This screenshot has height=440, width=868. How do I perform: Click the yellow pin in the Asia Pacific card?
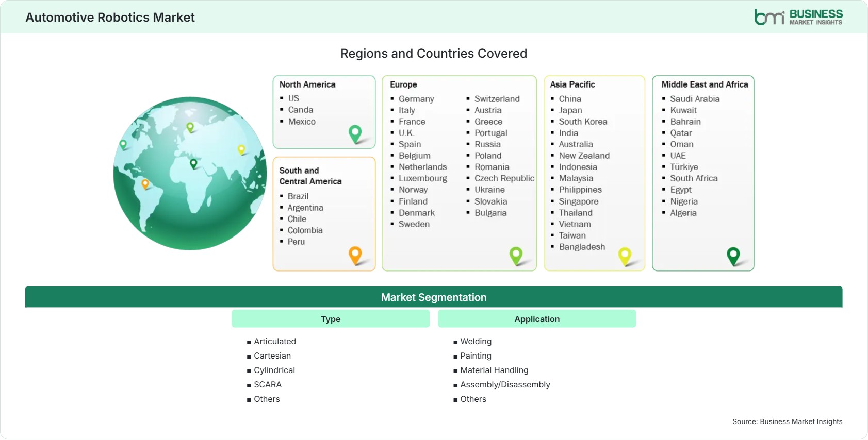coord(625,257)
